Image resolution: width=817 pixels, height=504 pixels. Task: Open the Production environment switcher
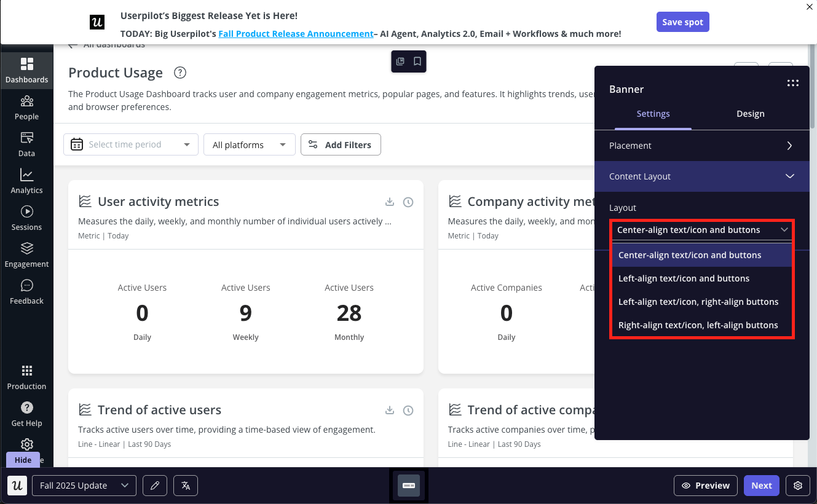coord(26,377)
